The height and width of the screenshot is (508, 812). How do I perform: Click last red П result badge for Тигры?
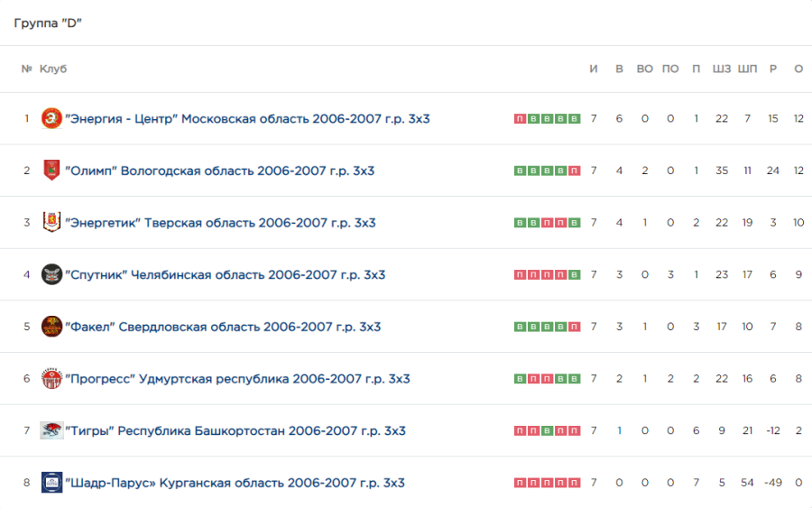point(574,430)
